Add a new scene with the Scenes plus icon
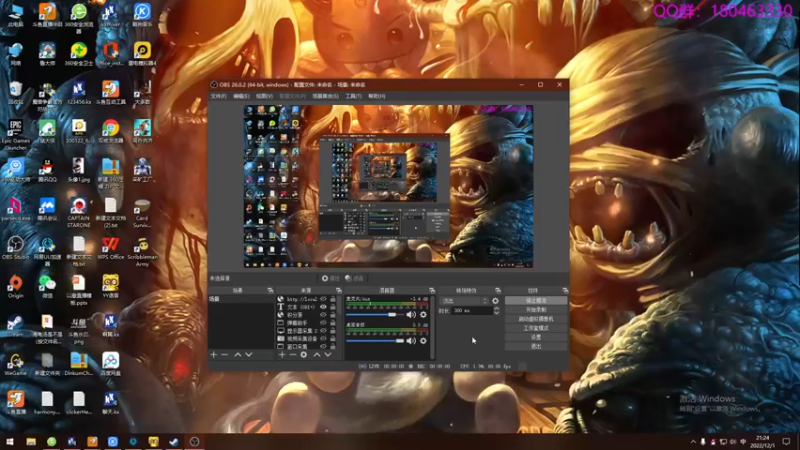This screenshot has width=800, height=450. coord(214,355)
